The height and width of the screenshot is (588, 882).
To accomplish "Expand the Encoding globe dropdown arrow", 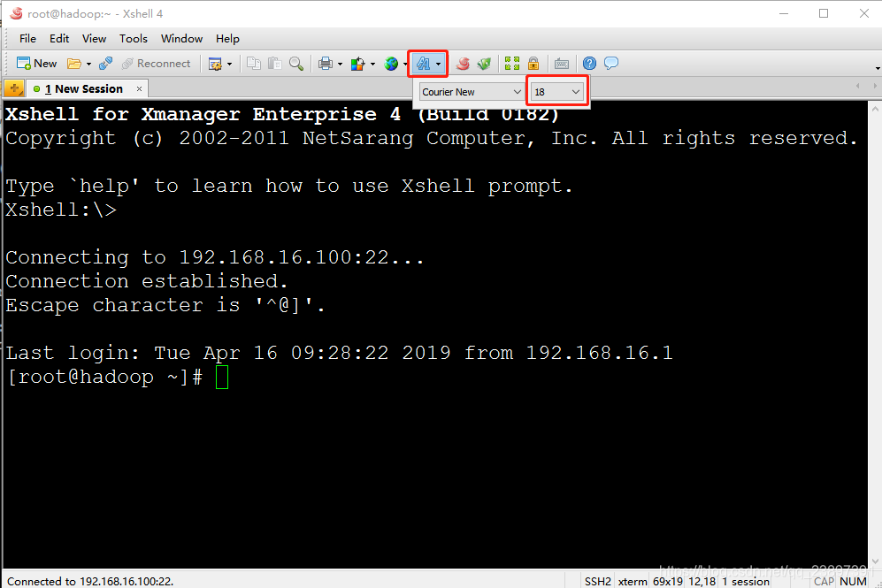I will pos(405,64).
